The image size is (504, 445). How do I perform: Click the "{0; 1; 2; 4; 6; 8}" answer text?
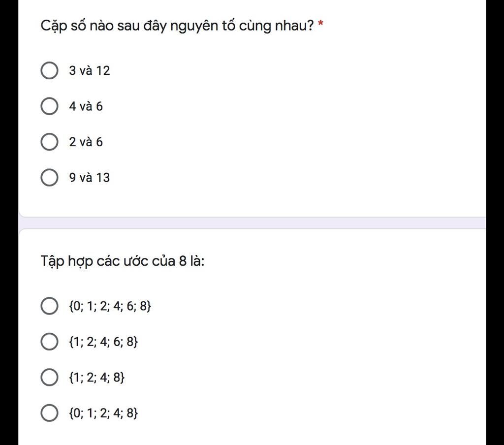coord(110,306)
